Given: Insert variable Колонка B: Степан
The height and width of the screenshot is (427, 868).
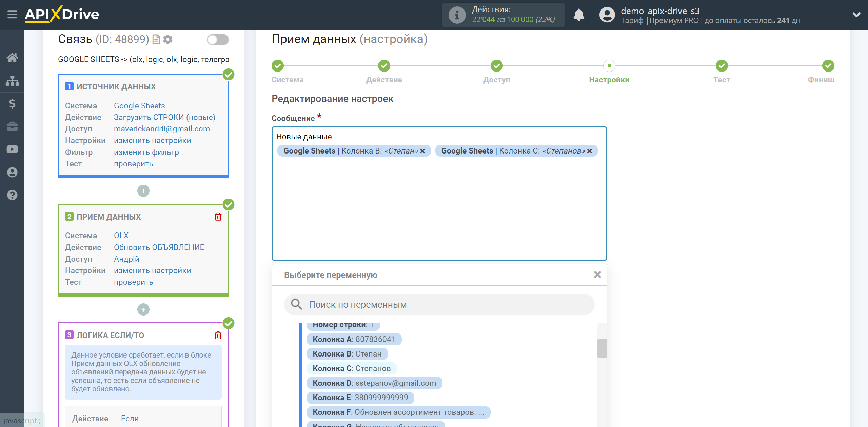Looking at the screenshot, I should [x=347, y=354].
